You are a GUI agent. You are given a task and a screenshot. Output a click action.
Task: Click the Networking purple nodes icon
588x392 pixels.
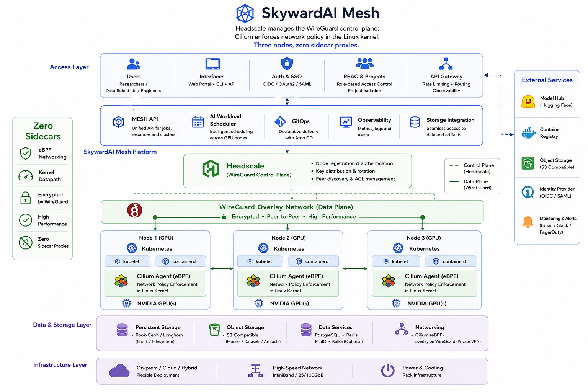402,329
